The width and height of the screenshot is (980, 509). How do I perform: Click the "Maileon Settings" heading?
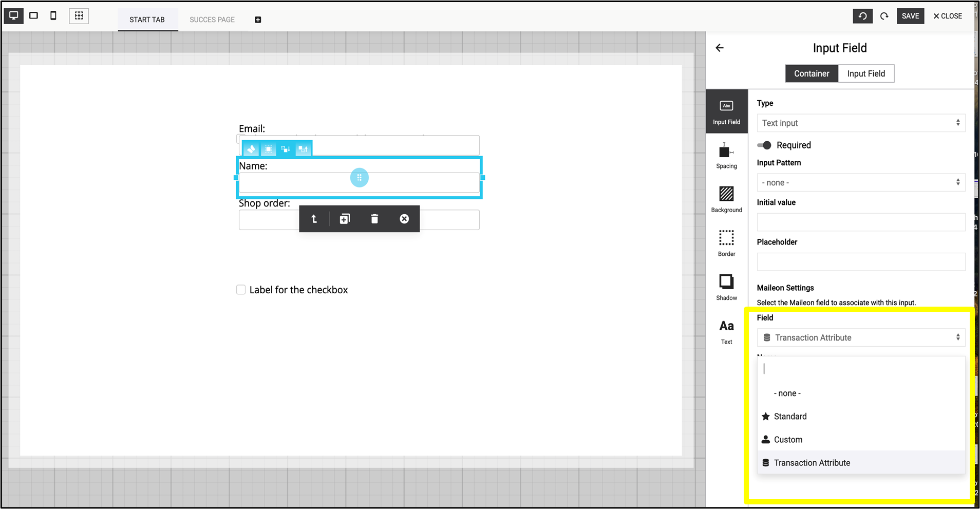[785, 288]
